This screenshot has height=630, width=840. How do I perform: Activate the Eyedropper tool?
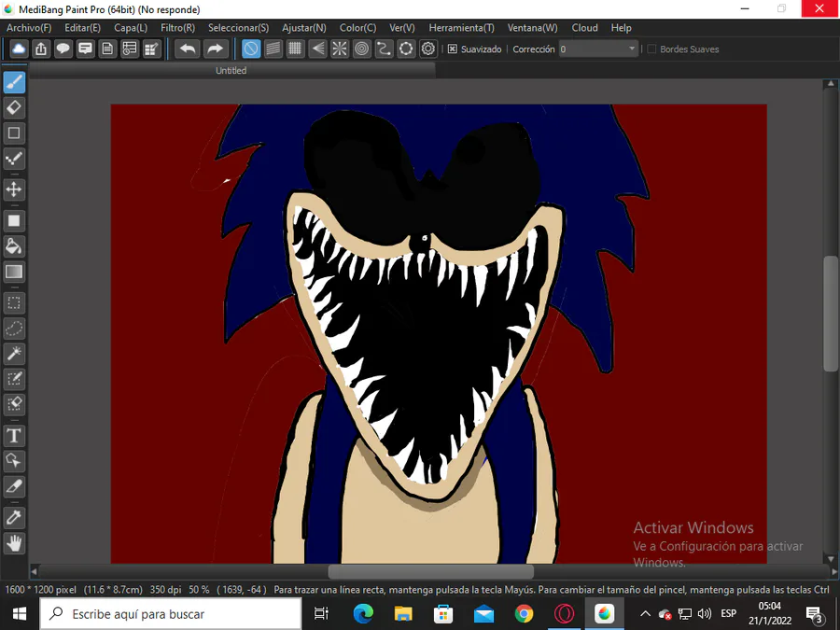coord(14,517)
